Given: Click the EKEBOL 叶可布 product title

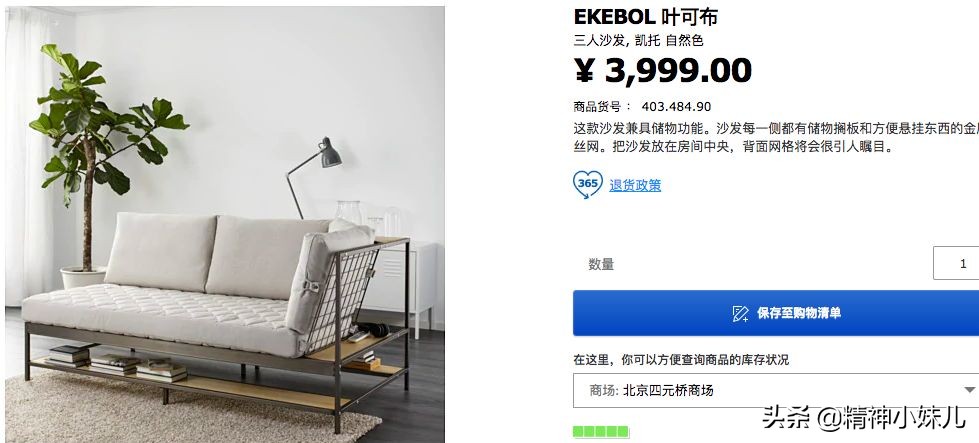Looking at the screenshot, I should pyautogui.click(x=646, y=16).
